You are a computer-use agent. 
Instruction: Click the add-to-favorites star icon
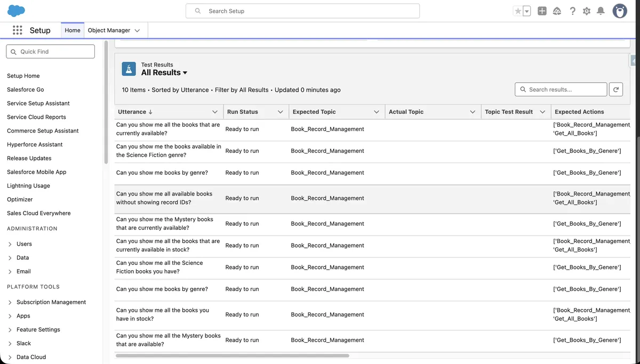(518, 11)
